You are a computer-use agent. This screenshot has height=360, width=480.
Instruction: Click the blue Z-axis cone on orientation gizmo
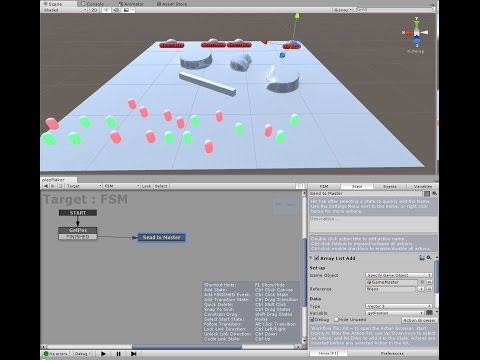point(417,41)
